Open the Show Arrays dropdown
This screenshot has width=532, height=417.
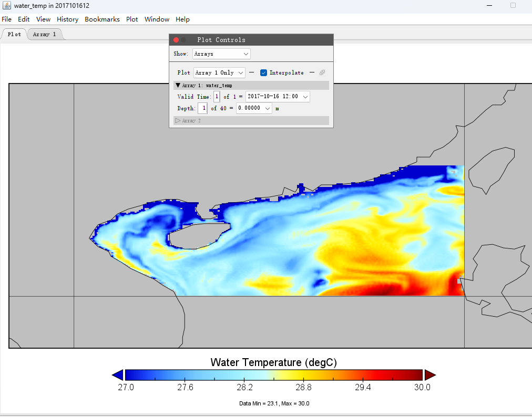point(221,54)
